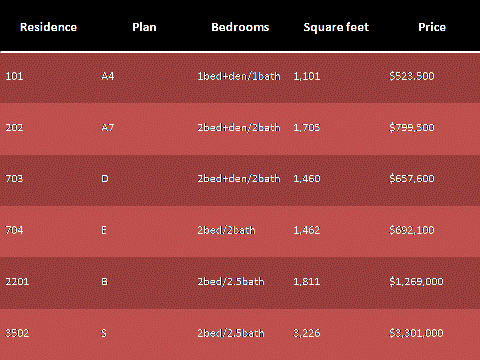Click the $1,269,000 price cell
Image resolution: width=480 pixels, height=360 pixels.
(416, 282)
